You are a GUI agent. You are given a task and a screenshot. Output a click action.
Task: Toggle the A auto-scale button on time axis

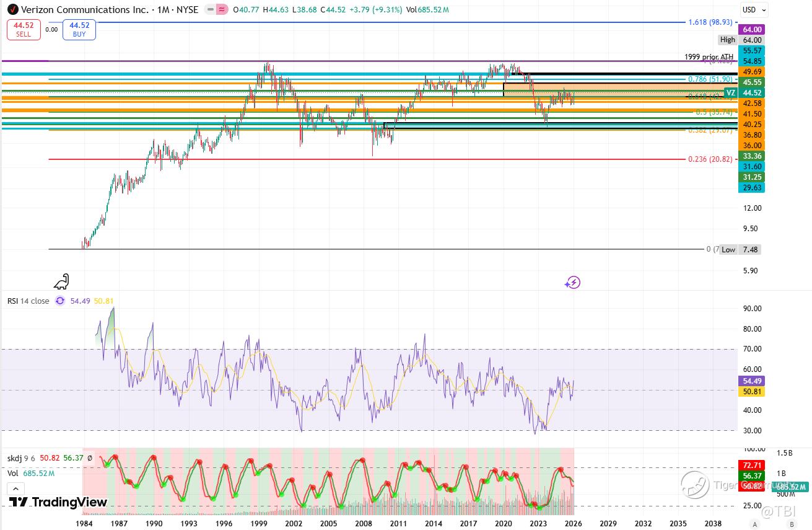(x=754, y=524)
